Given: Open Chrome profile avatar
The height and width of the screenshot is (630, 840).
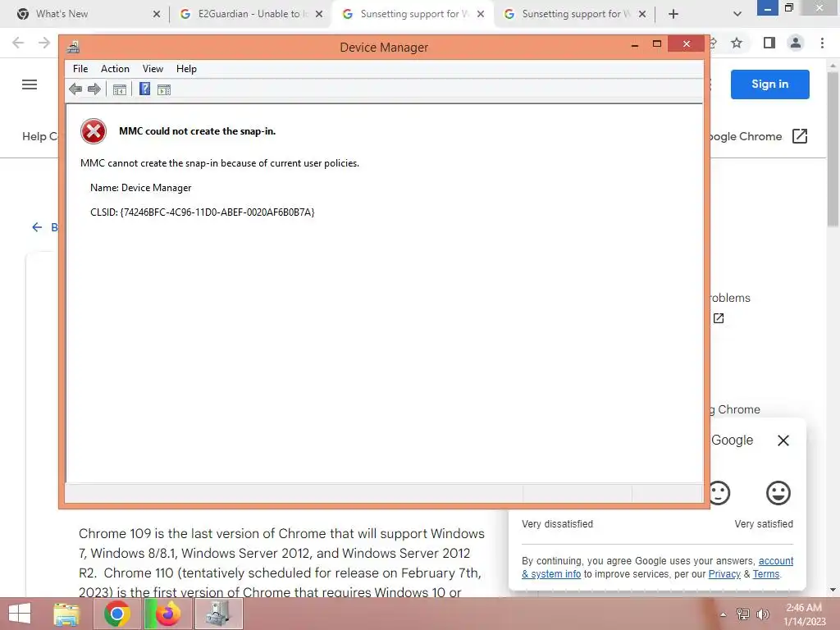Looking at the screenshot, I should coord(796,43).
